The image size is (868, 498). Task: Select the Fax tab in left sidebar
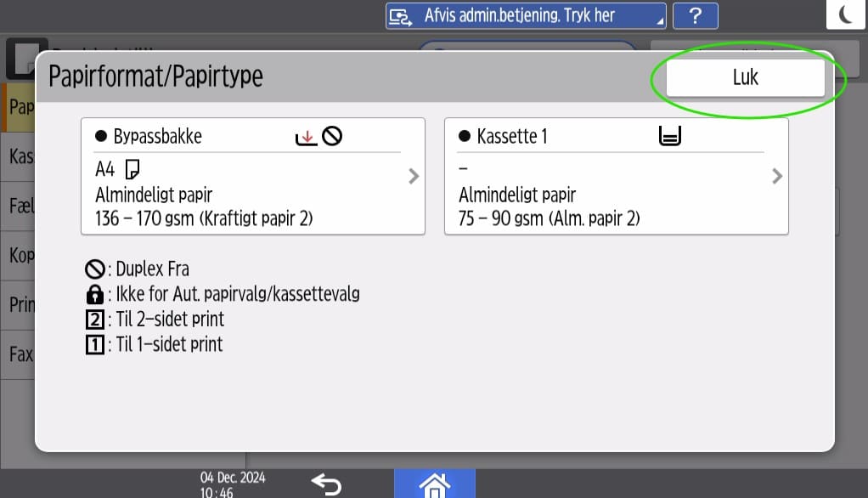coord(19,354)
